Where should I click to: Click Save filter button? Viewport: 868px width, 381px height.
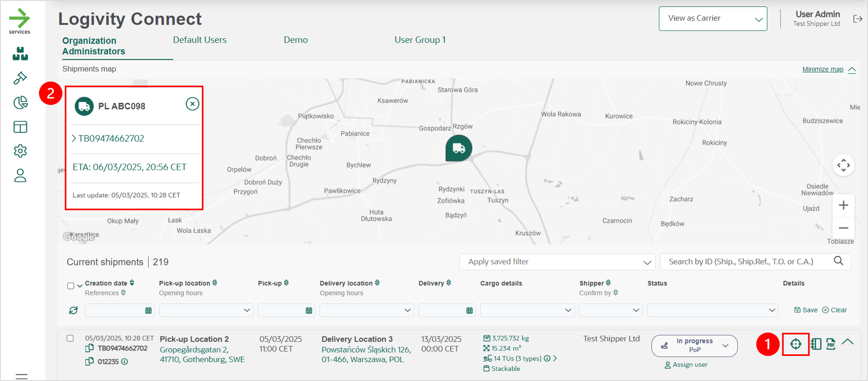[x=806, y=310]
